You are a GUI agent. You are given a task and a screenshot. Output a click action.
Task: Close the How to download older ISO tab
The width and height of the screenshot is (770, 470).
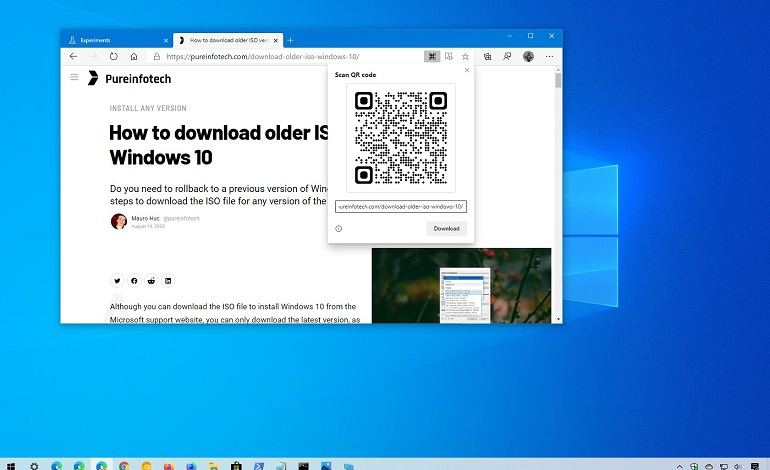click(x=275, y=40)
